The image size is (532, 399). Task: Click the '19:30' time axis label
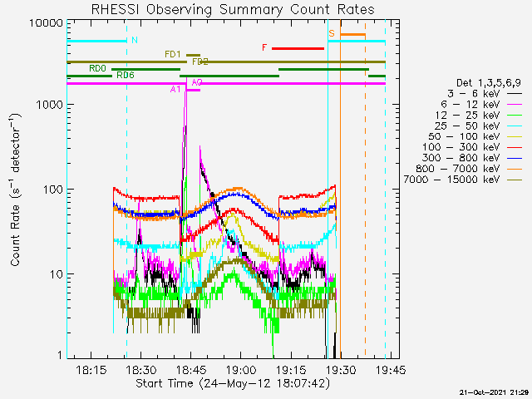(341, 370)
